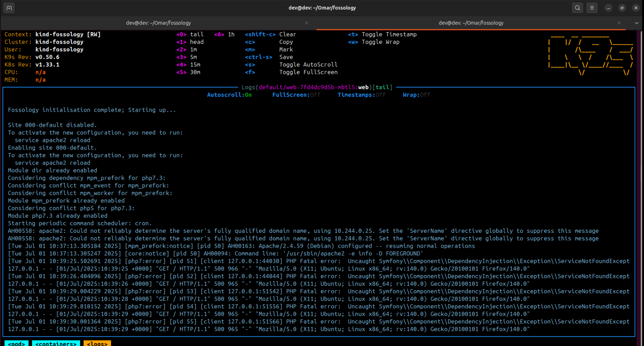The width and height of the screenshot is (644, 346).
Task: Toggle Autoscroll On indicator
Action: [229, 95]
